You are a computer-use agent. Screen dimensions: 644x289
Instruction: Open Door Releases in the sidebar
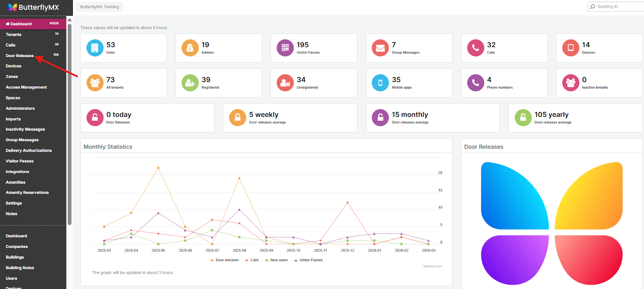[x=20, y=56]
